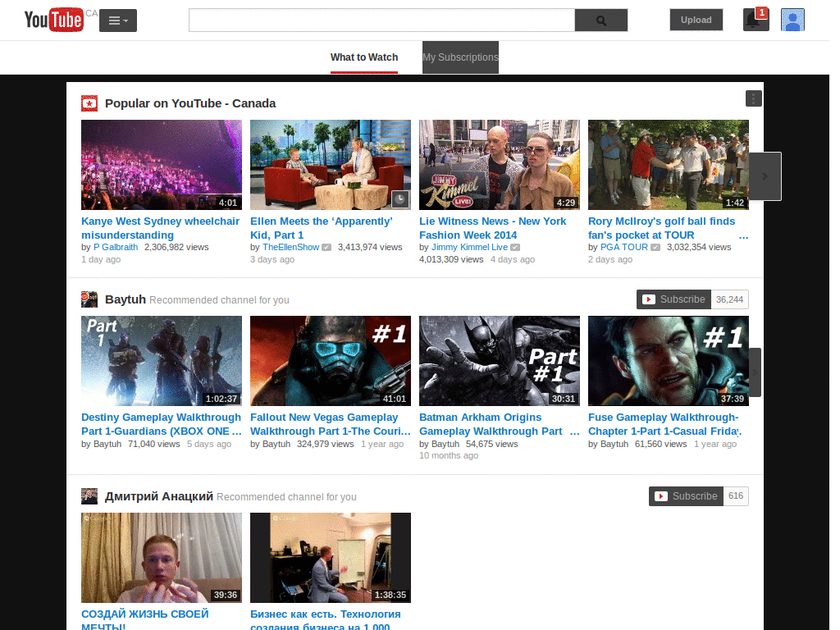
Task: Visit the Jimmy Kimmel Live channel link
Action: pos(470,247)
